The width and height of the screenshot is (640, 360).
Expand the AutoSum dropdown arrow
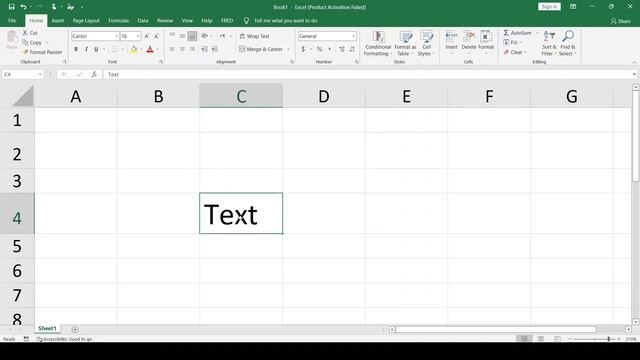pyautogui.click(x=537, y=33)
